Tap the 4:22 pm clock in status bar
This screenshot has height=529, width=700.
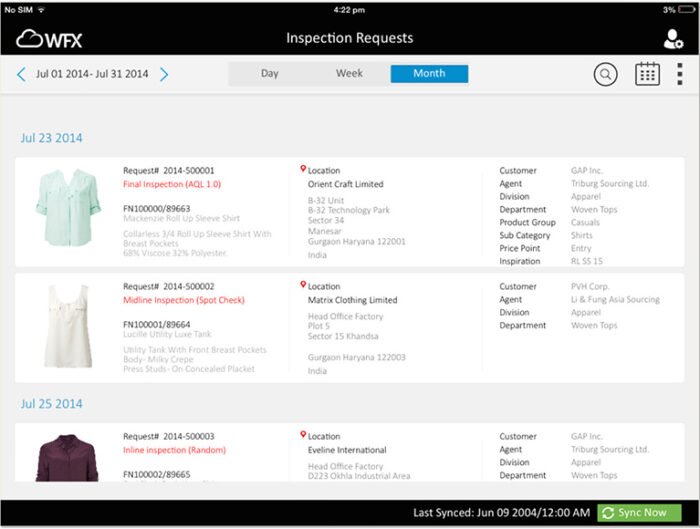349,10
